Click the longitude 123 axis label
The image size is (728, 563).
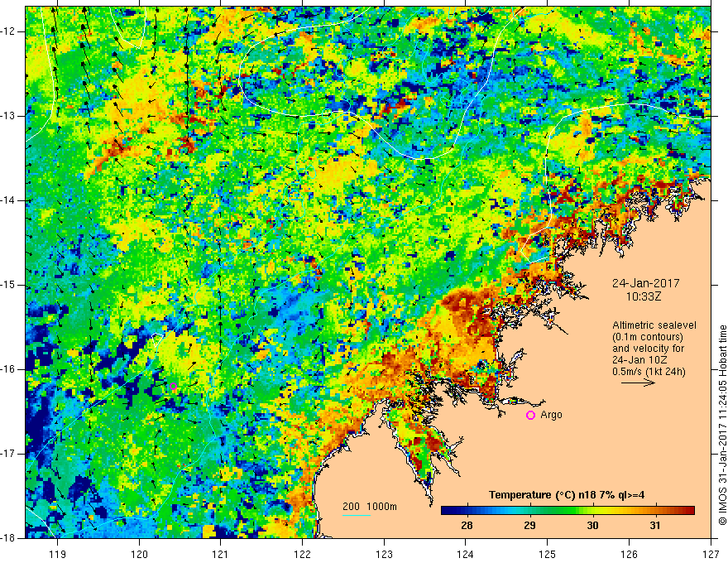(384, 554)
